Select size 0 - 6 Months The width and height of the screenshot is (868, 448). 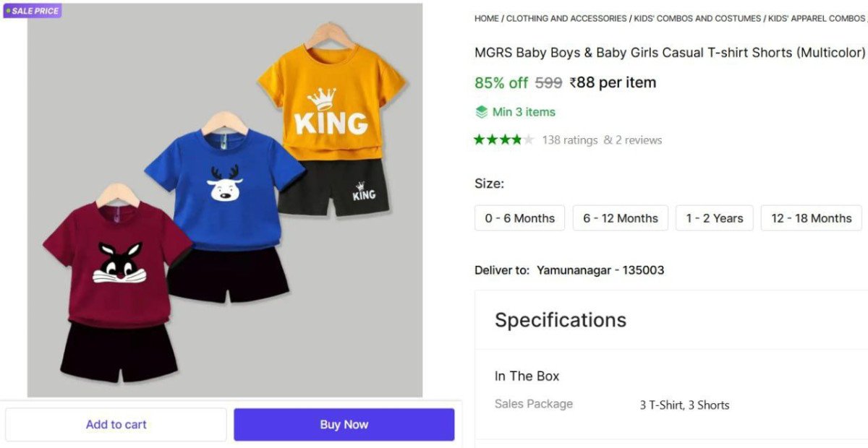coord(519,218)
